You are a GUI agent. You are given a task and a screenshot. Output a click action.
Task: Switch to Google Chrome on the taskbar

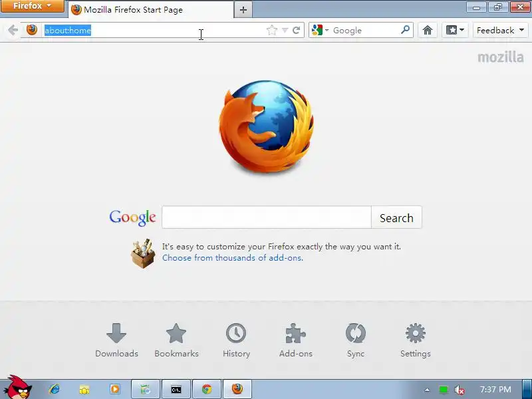pos(207,389)
